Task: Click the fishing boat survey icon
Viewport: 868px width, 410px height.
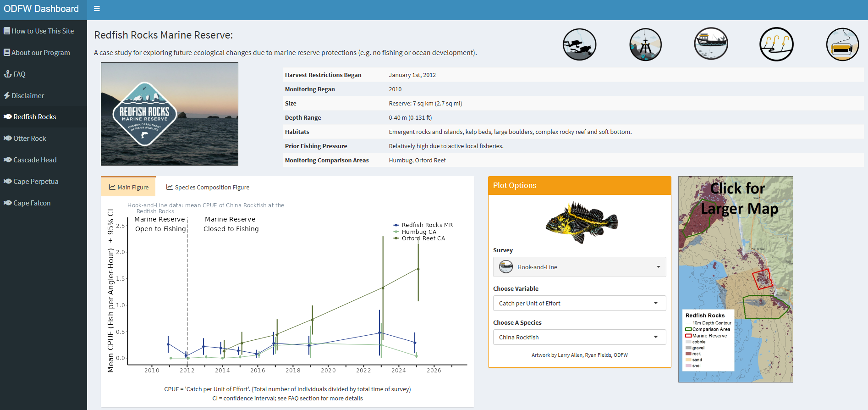Action: click(x=711, y=44)
